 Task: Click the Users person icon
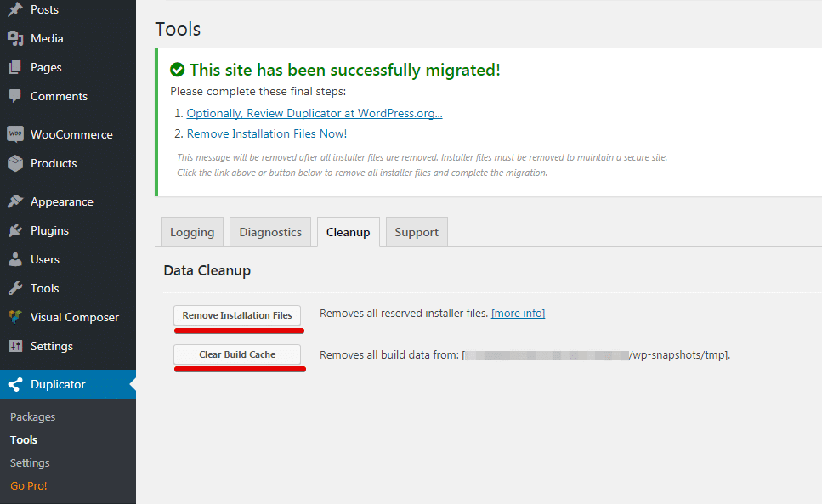pos(15,259)
